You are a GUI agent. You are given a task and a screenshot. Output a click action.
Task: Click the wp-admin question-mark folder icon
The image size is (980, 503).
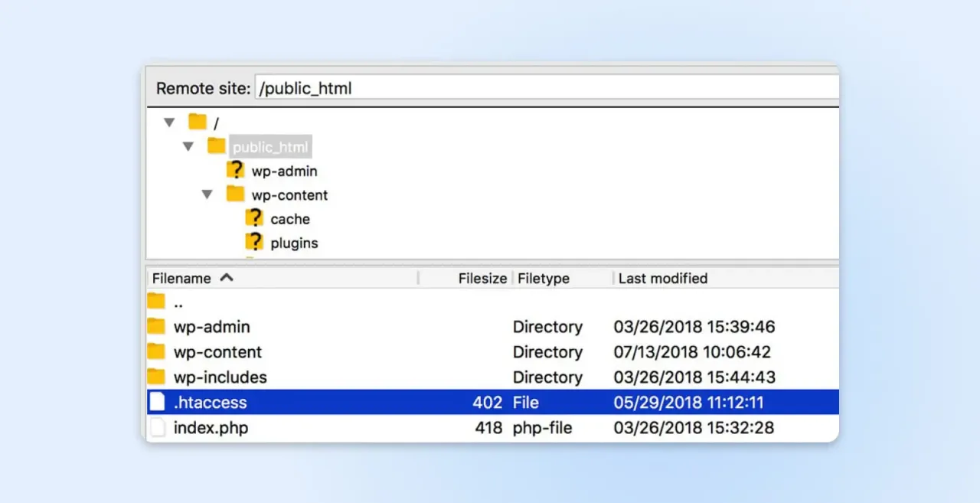tap(236, 170)
